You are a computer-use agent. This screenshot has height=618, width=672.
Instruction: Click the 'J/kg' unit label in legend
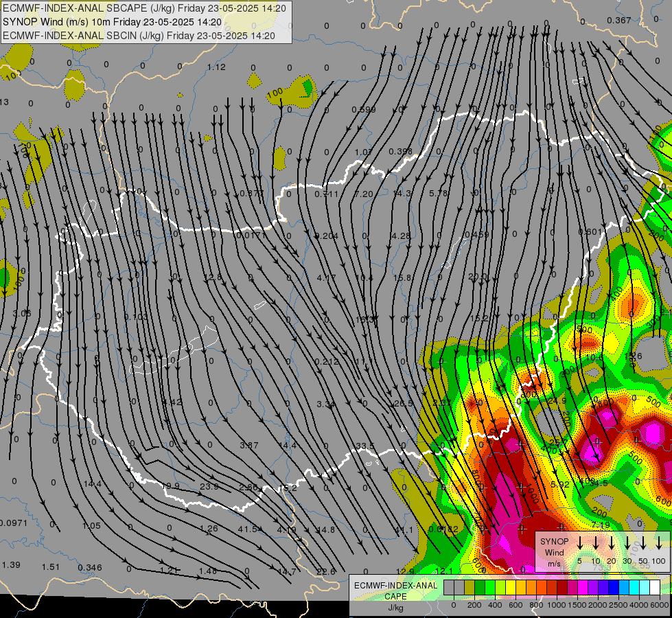[x=395, y=608]
